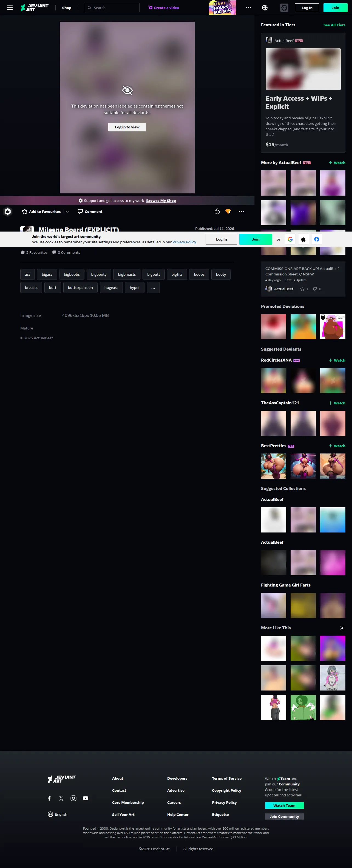
Task: Click the Watch Team button in footer
Action: [x=284, y=805]
